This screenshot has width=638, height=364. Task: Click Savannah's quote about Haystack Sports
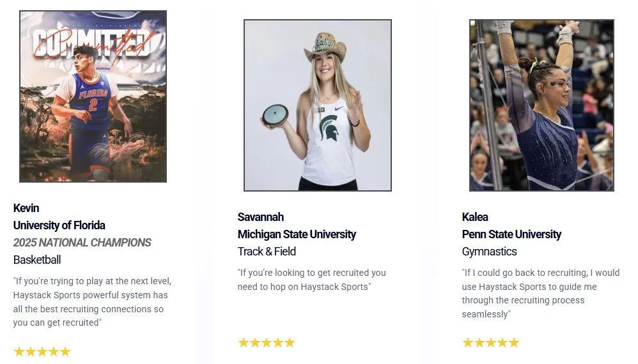(x=311, y=280)
